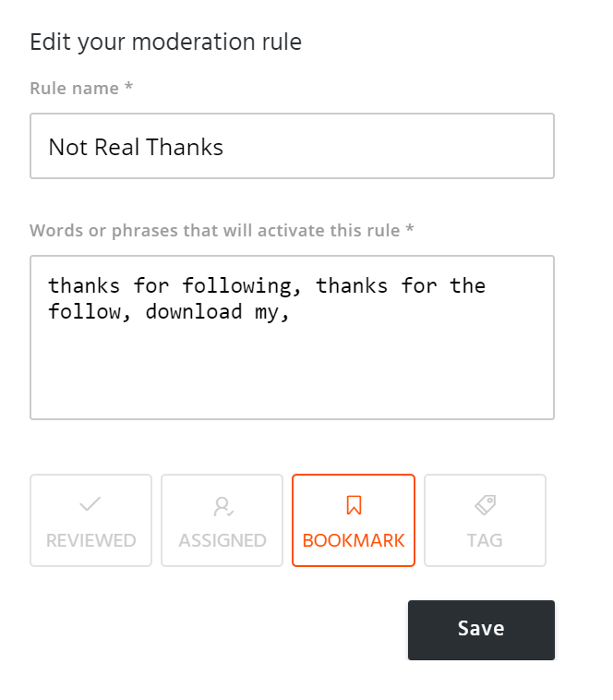Viewport: 613px width, 700px height.
Task: Click the orange bookmark icon
Action: pyautogui.click(x=354, y=505)
